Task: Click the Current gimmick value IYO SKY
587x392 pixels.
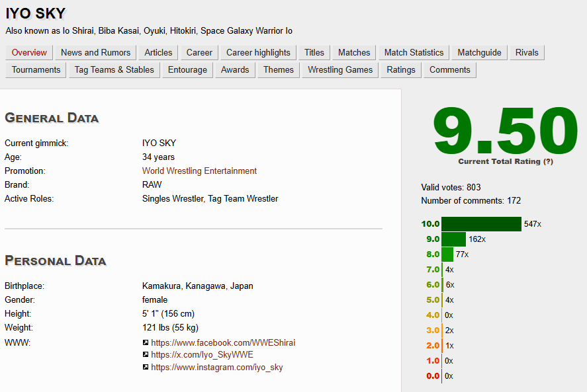Action: (x=159, y=143)
